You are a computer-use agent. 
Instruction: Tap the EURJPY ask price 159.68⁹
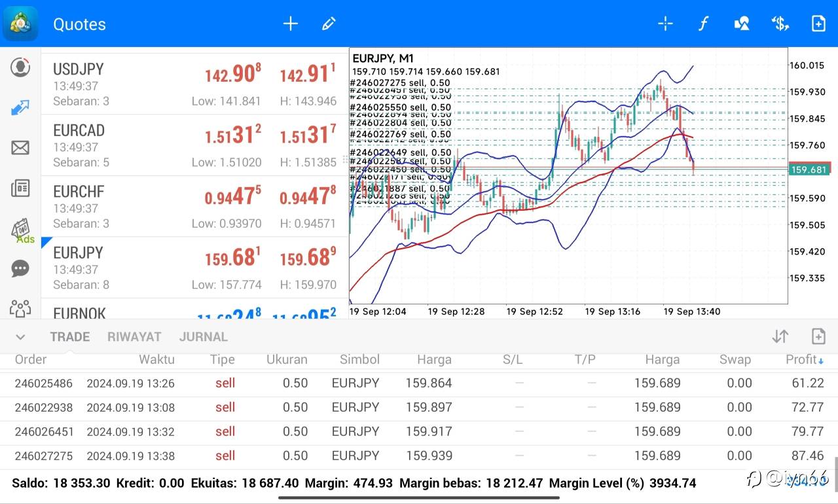coord(308,257)
